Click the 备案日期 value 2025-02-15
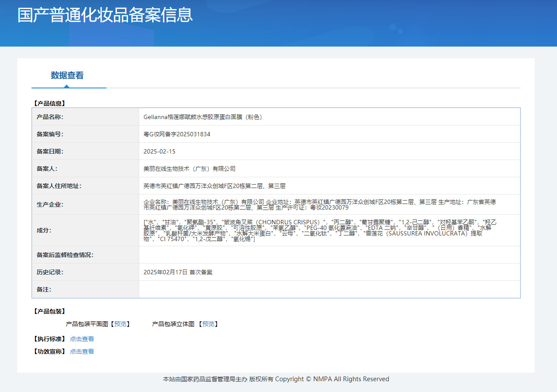 pos(160,151)
